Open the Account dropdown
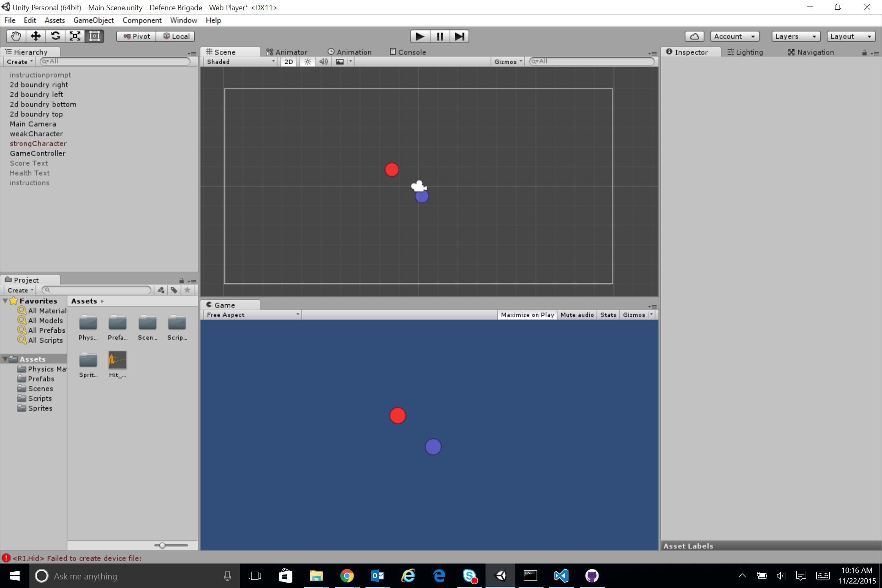The width and height of the screenshot is (882, 588). pos(735,36)
